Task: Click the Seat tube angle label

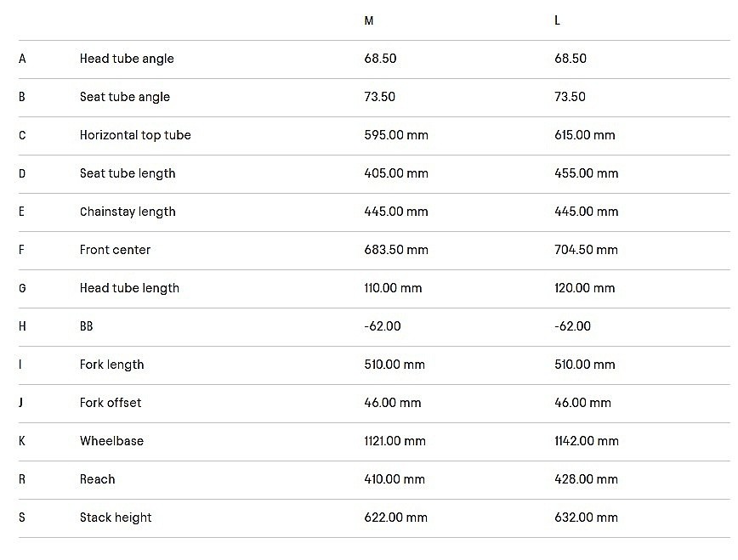Action: 125,97
